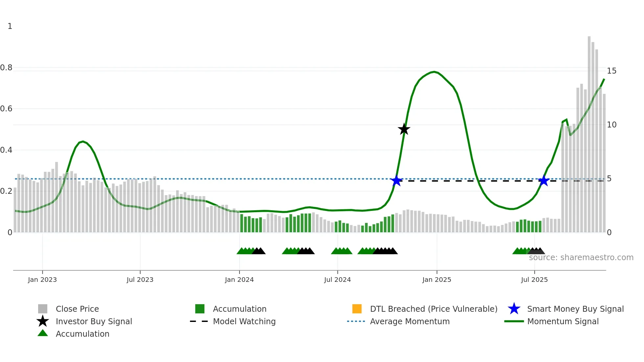The height and width of the screenshot is (362, 644).
Task: Toggle the Close Price legend label
Action: tap(77, 309)
